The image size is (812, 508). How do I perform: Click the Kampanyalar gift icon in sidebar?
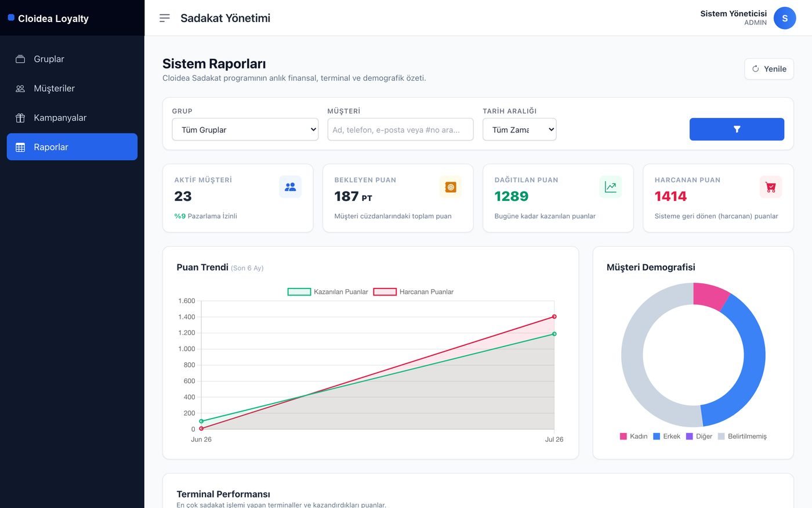click(x=20, y=118)
